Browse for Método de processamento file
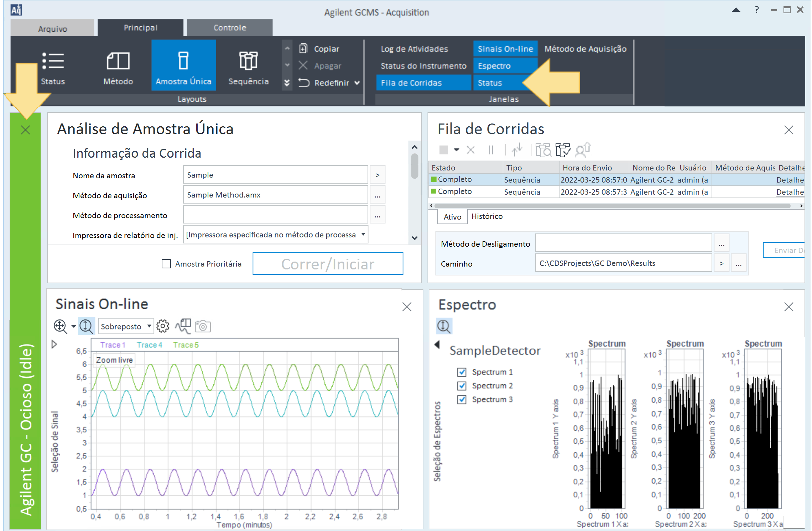The image size is (812, 531). [378, 215]
